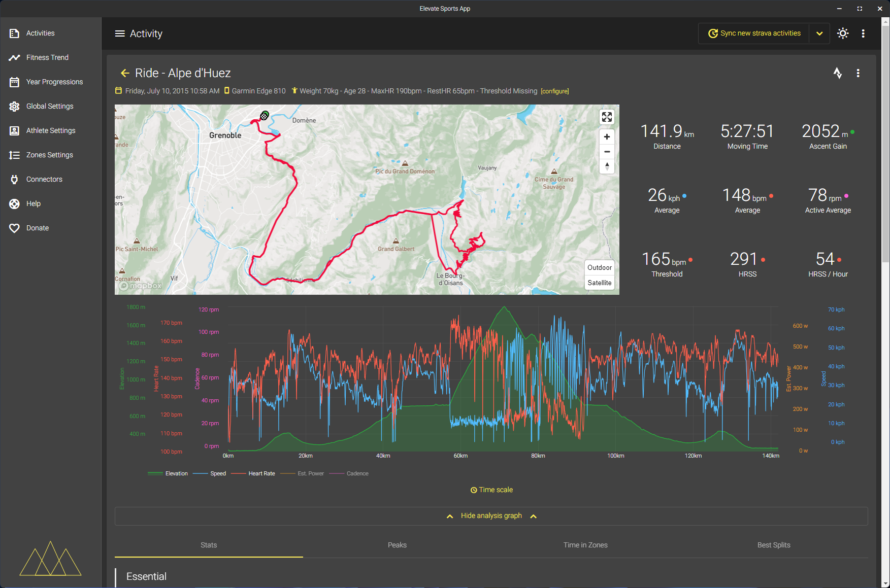Reset map bearing with compass button
Screen dimensions: 890x588
click(x=607, y=166)
